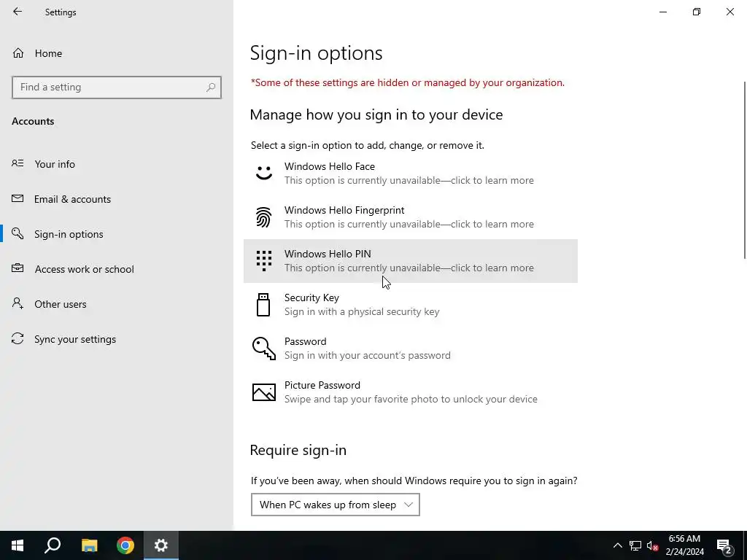Click the Access work or school briefcase icon

pos(18,268)
